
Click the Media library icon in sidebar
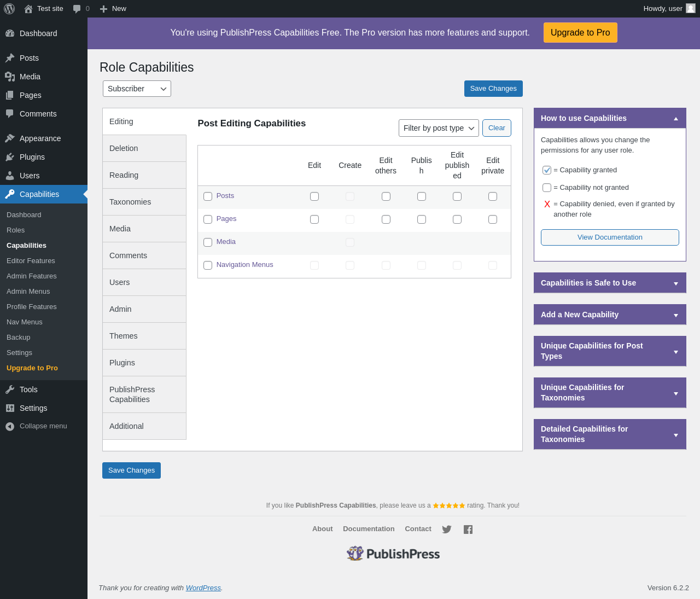pos(10,77)
